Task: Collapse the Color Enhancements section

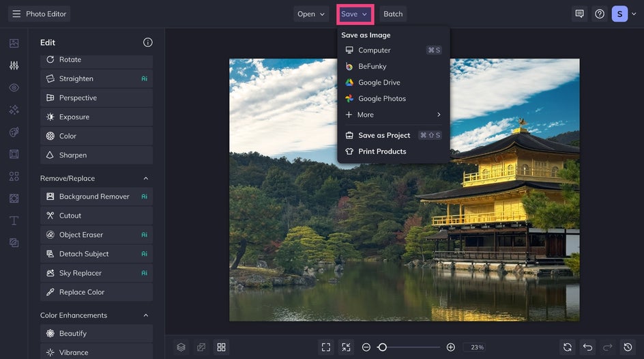Action: click(145, 315)
